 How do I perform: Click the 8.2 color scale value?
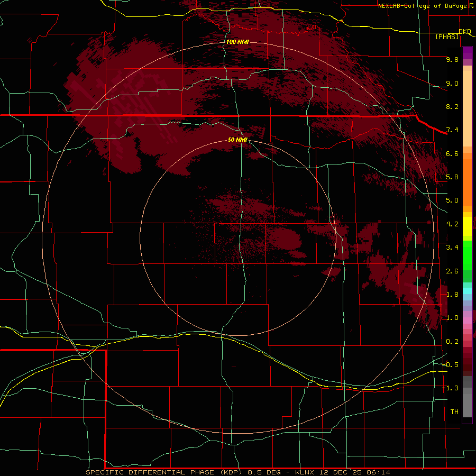452,106
